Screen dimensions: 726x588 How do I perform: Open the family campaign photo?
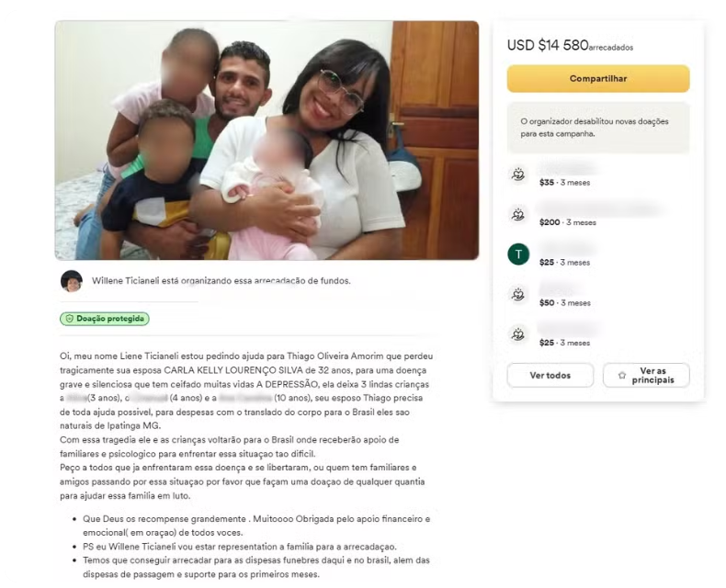pos(267,141)
